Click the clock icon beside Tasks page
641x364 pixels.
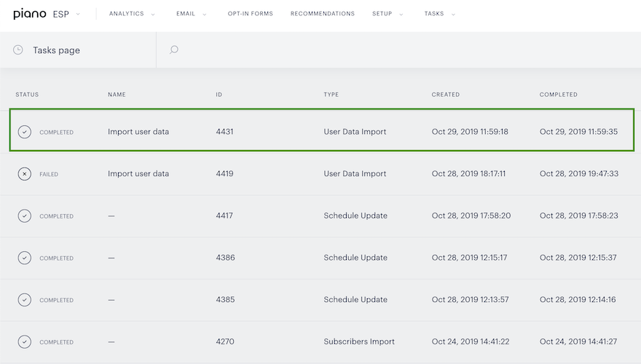[x=18, y=50]
